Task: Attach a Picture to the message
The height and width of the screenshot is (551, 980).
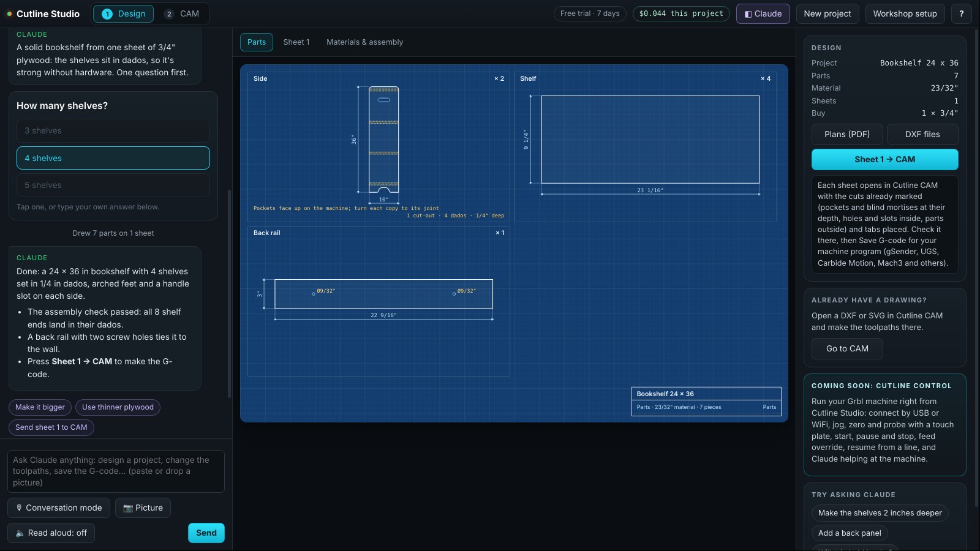Action: click(x=143, y=508)
